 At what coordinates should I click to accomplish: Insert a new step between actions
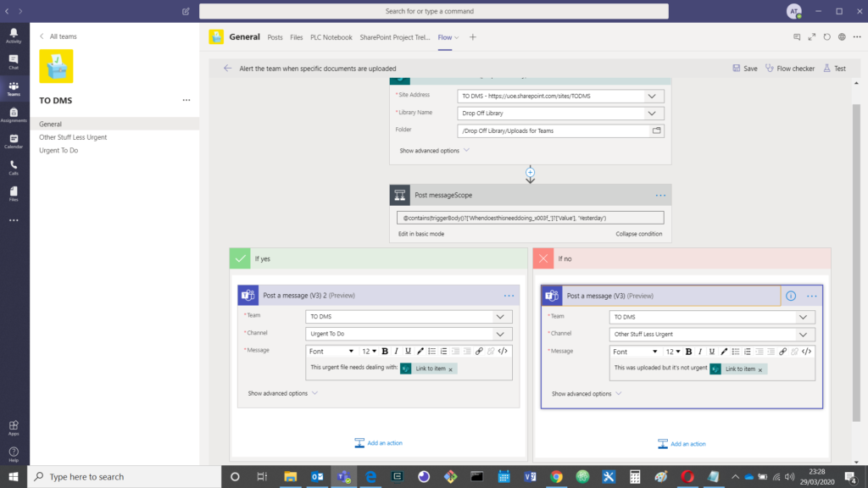531,173
